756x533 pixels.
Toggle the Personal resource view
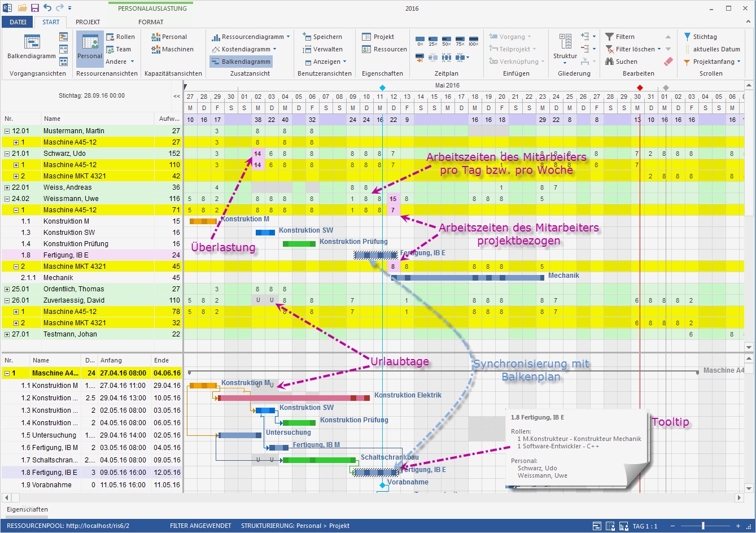click(89, 49)
